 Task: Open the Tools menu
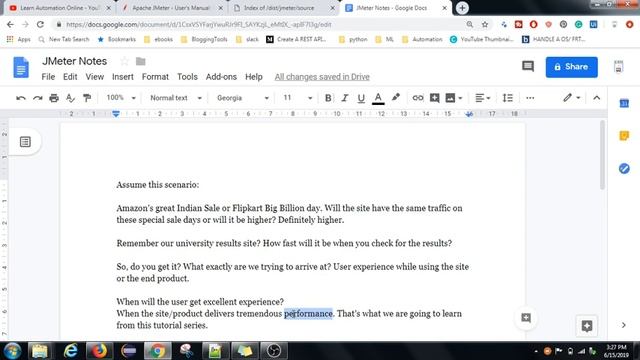point(187,77)
